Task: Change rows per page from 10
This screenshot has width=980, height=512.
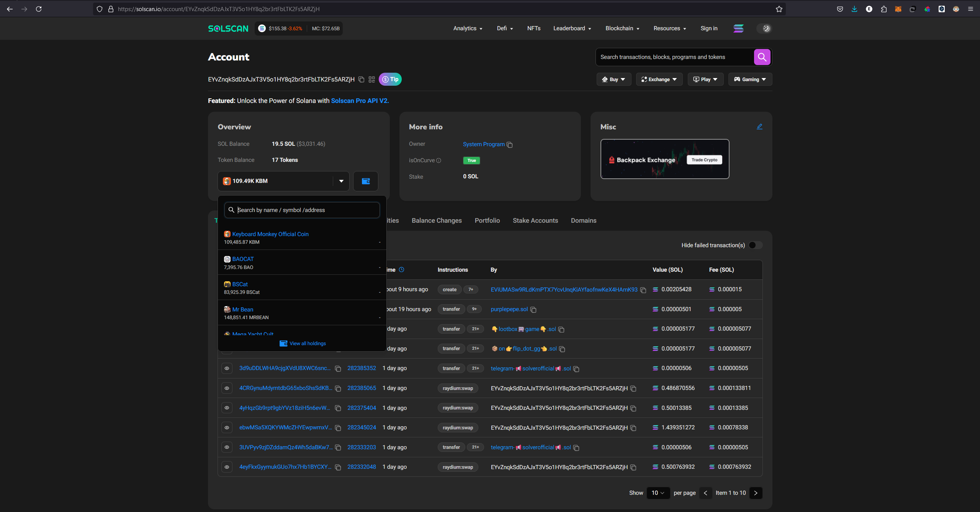Action: (658, 493)
